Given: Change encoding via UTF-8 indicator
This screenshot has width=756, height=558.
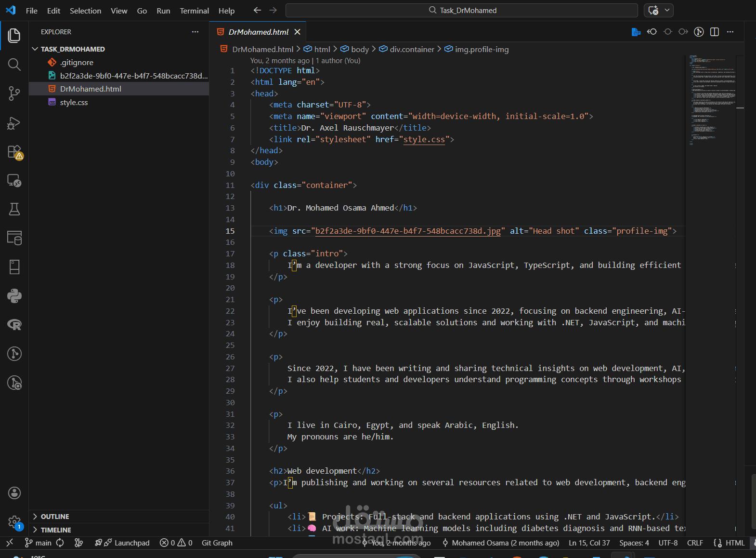Looking at the screenshot, I should [x=668, y=543].
